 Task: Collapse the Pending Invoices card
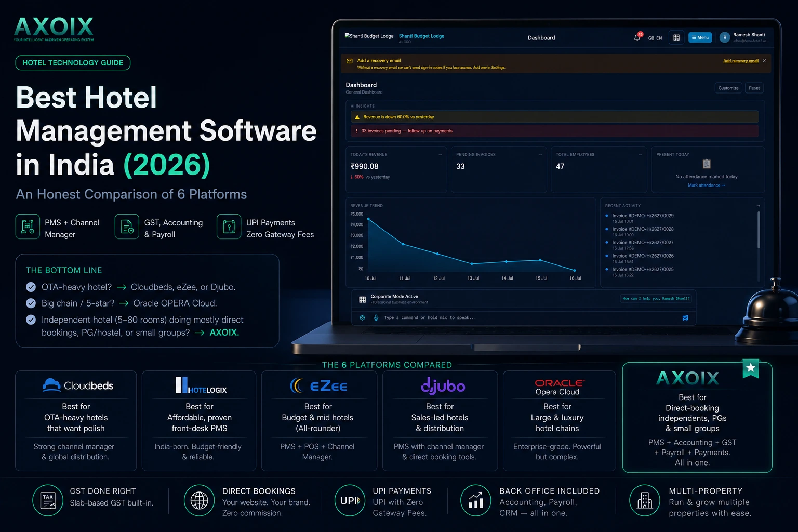tap(540, 155)
